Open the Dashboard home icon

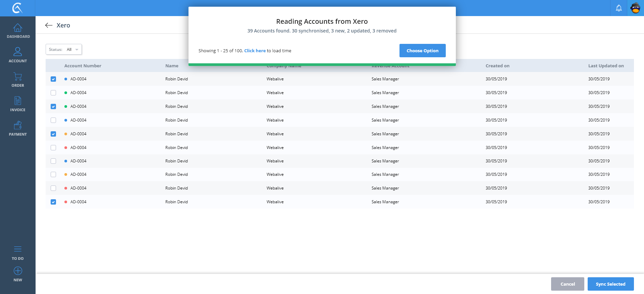coord(18,28)
